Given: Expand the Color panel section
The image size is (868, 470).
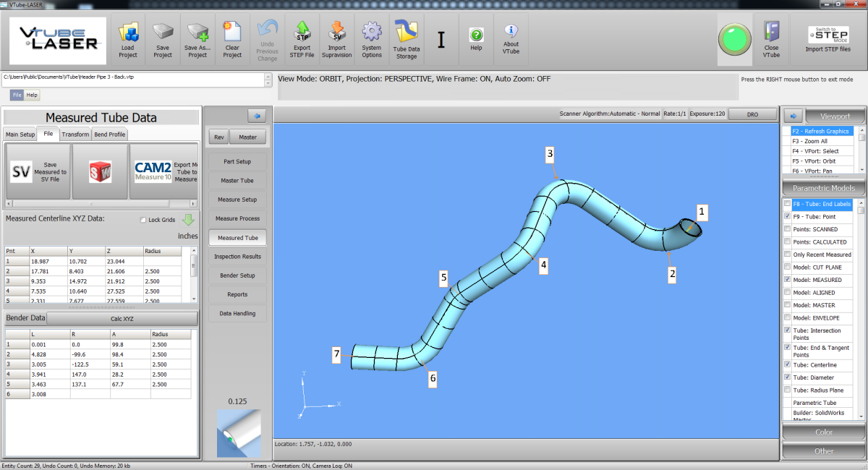Looking at the screenshot, I should click(x=823, y=432).
